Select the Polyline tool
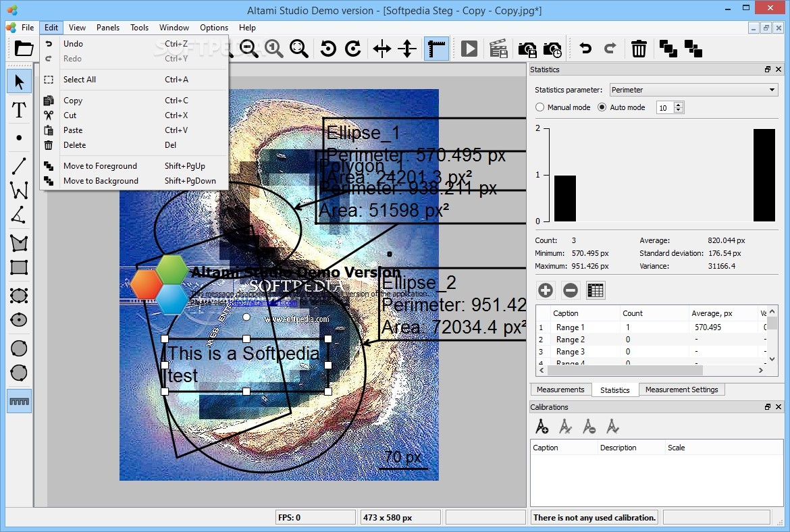The width and height of the screenshot is (790, 532). tap(19, 190)
